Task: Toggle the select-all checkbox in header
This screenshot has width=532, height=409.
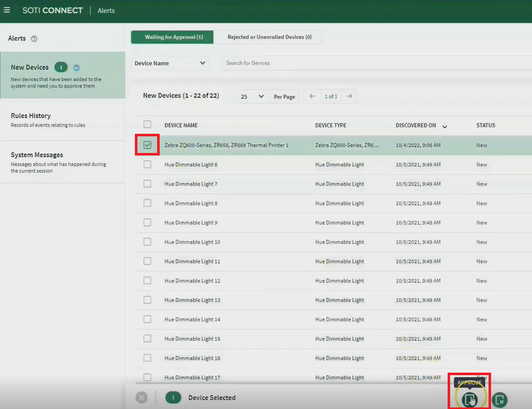Action: pos(148,125)
